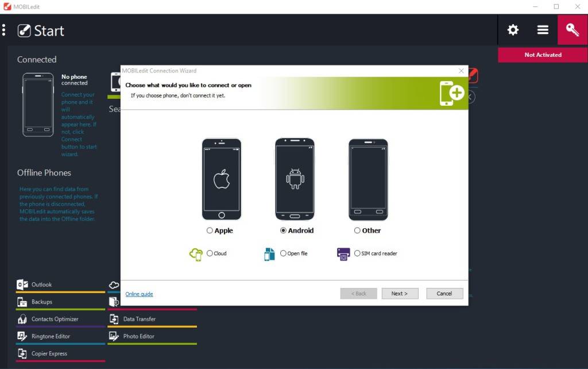The width and height of the screenshot is (588, 369).
Task: Click the Photo Editor icon
Action: (114, 336)
